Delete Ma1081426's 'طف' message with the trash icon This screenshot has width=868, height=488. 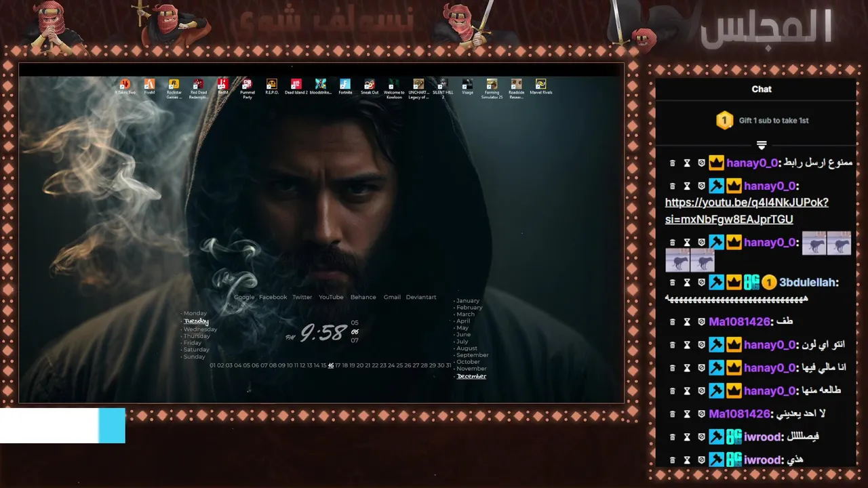(x=672, y=322)
